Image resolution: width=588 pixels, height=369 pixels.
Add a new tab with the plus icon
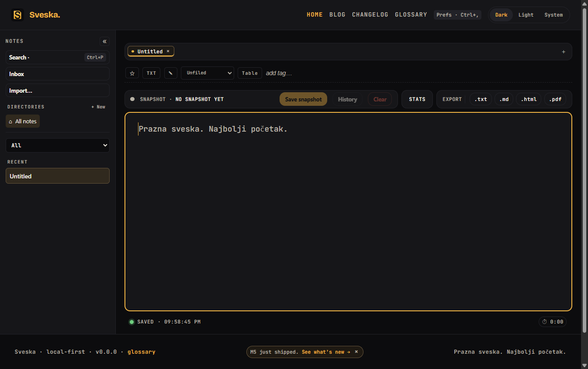564,52
